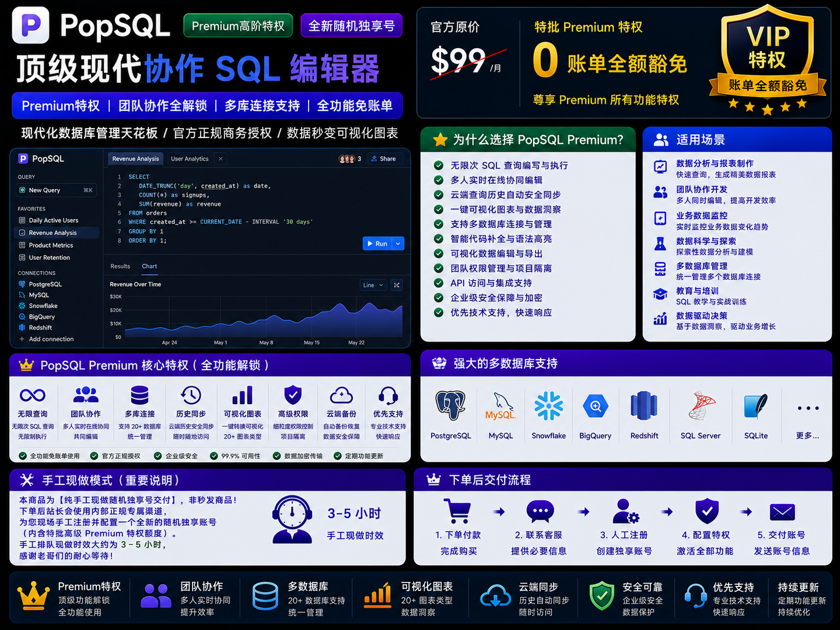Image resolution: width=840 pixels, height=630 pixels.
Task: Click Add connection in the sidebar
Action: (46, 339)
